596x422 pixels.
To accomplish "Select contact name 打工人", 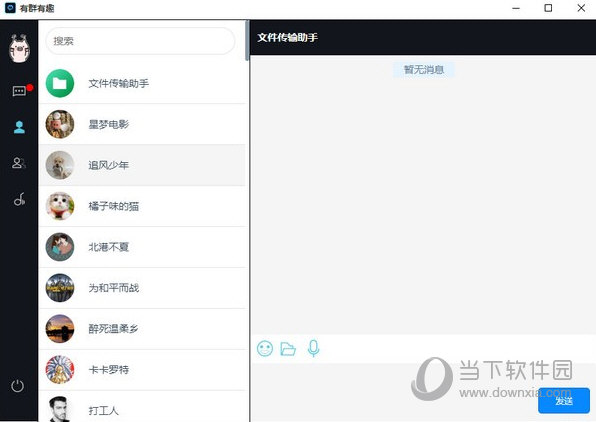I will tap(103, 411).
